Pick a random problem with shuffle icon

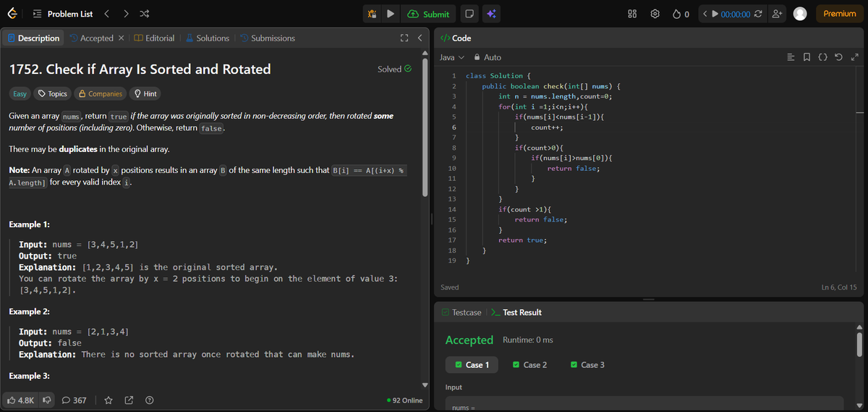144,14
